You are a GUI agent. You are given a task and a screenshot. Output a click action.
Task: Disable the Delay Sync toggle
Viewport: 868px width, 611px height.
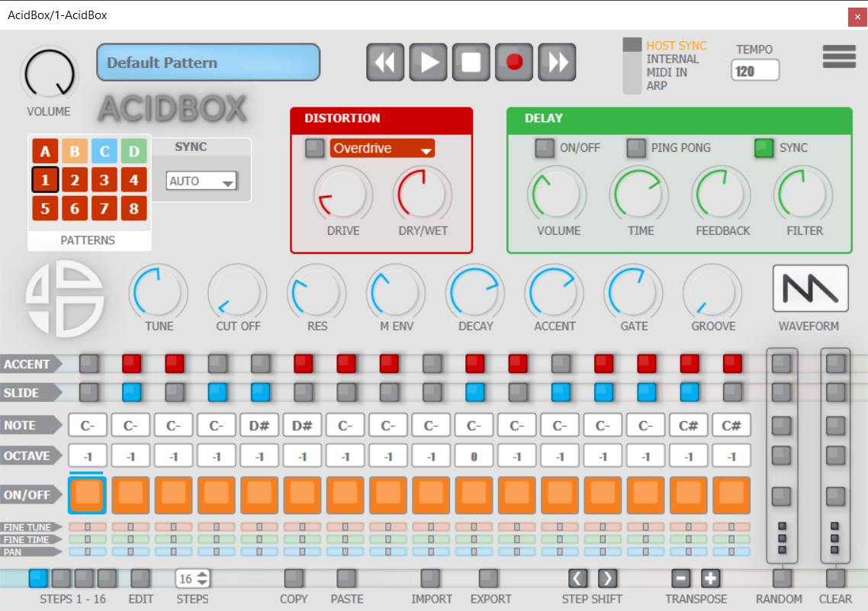pyautogui.click(x=764, y=148)
